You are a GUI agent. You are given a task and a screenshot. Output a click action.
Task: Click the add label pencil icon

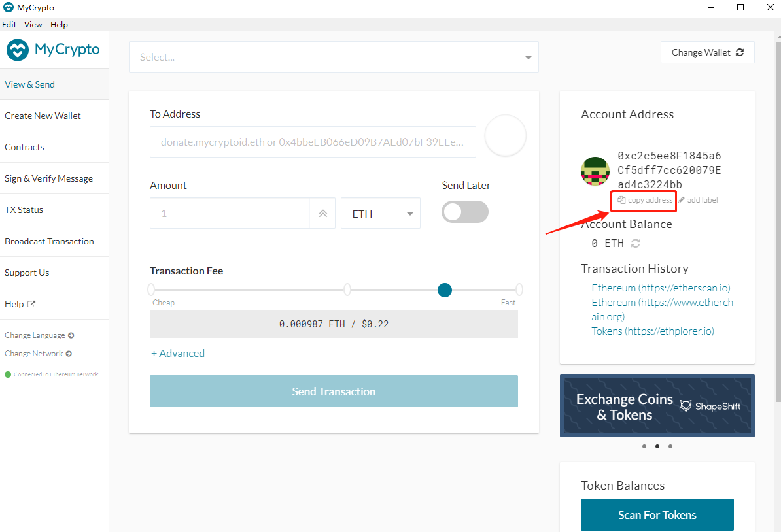[x=682, y=200]
